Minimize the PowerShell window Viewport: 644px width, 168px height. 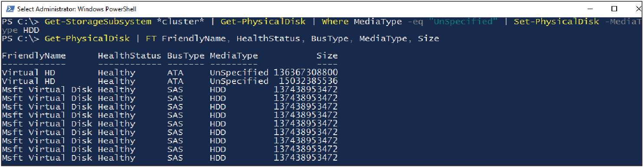point(589,9)
